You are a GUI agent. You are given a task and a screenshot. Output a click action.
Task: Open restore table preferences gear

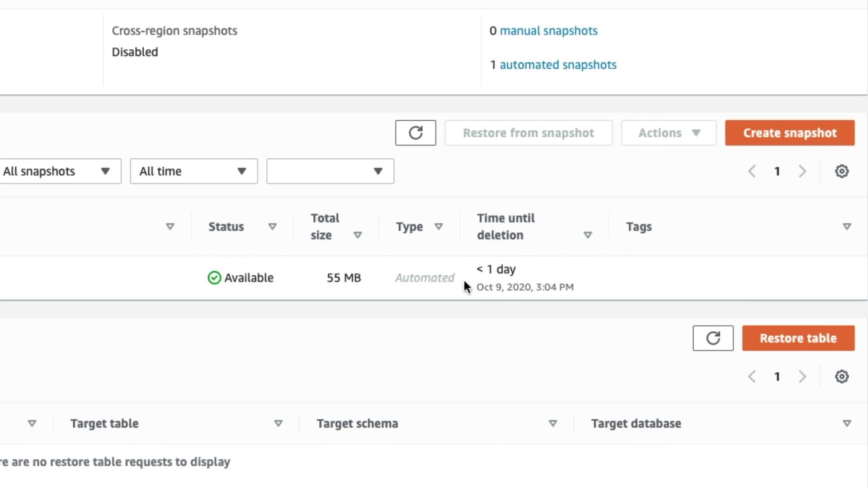click(841, 376)
